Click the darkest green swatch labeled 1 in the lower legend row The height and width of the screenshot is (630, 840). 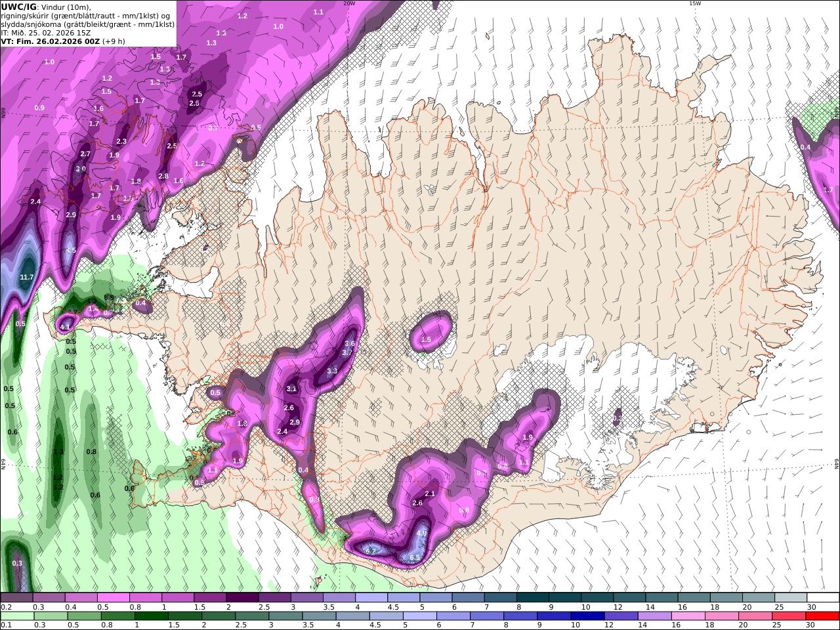tap(152, 616)
